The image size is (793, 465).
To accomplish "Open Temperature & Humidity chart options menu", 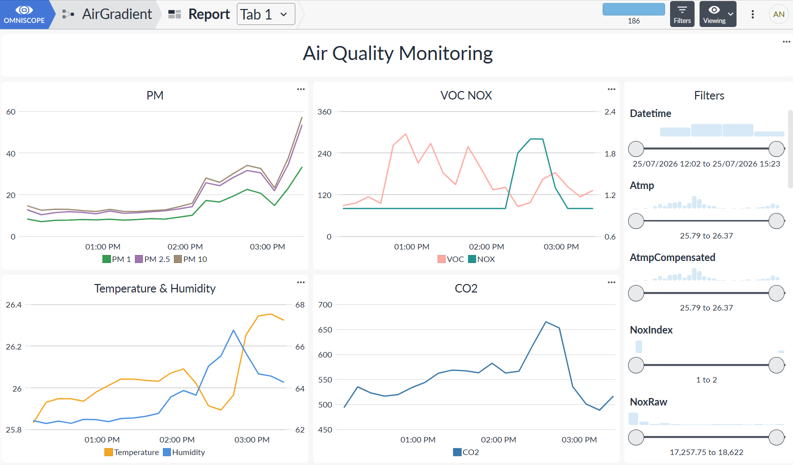I will (x=301, y=282).
